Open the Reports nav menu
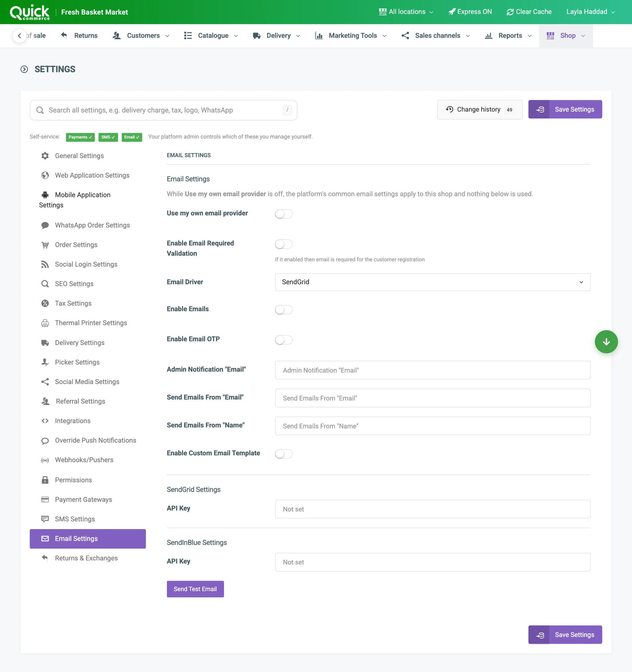The height and width of the screenshot is (672, 632). pos(508,36)
